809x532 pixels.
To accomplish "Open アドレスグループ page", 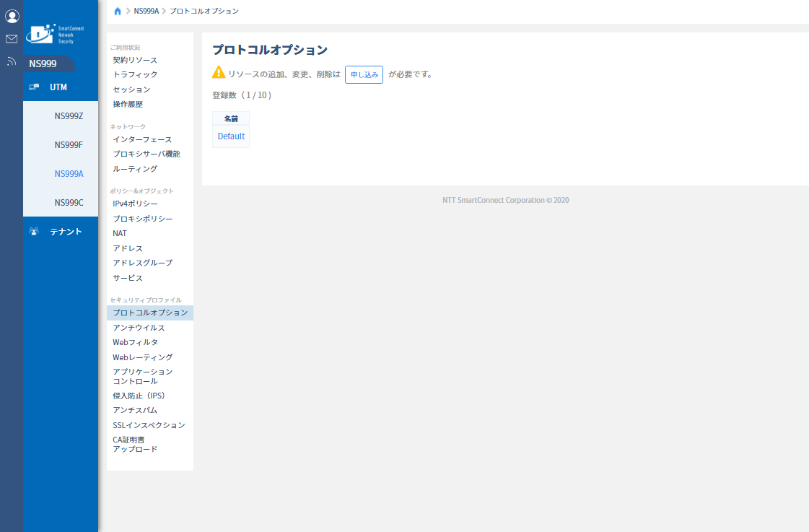I will coord(143,263).
